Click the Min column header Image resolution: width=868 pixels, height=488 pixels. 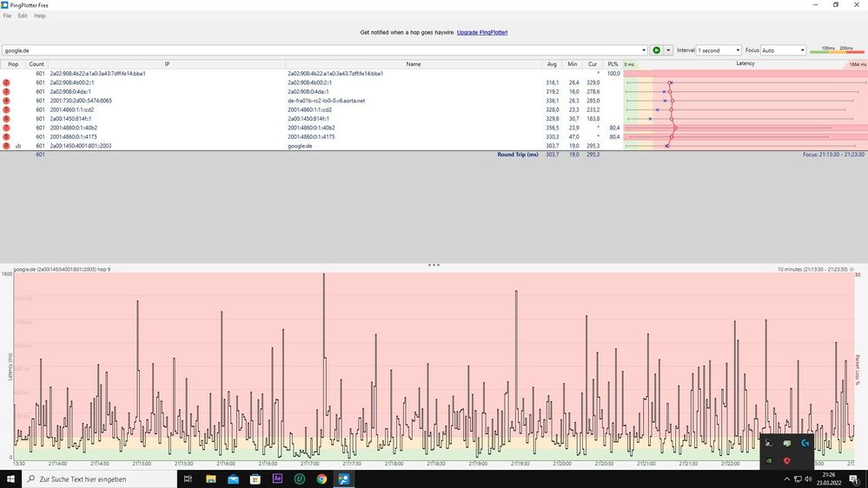click(572, 64)
